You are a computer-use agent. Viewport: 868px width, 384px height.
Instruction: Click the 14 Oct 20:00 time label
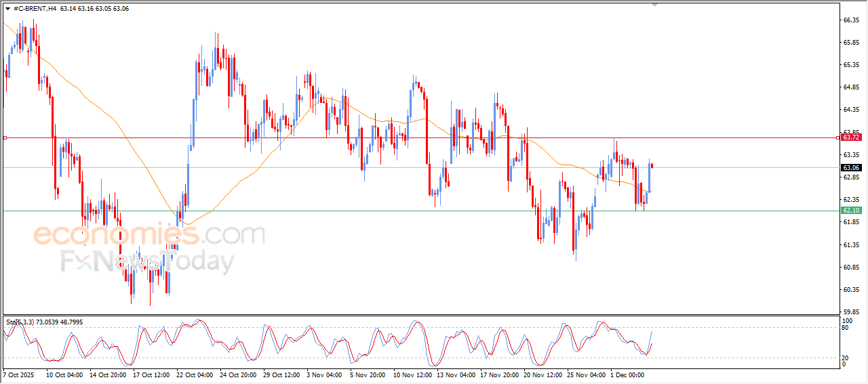click(x=107, y=374)
